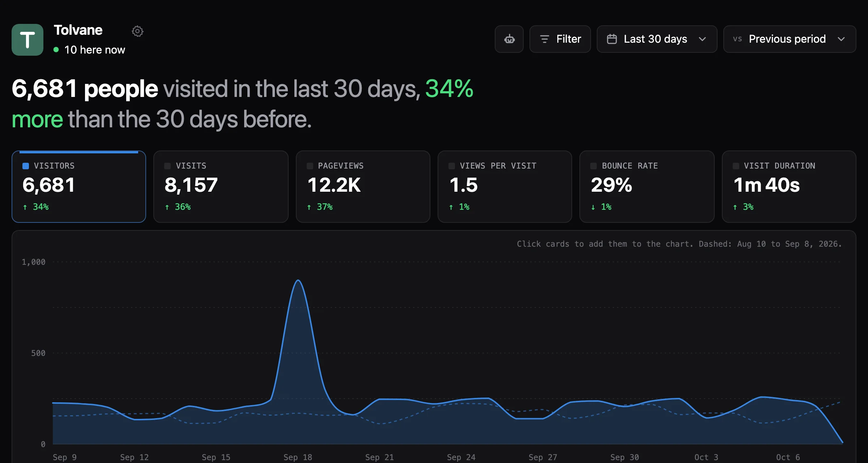The width and height of the screenshot is (868, 463).
Task: Click the Tolvane site name
Action: coord(78,30)
